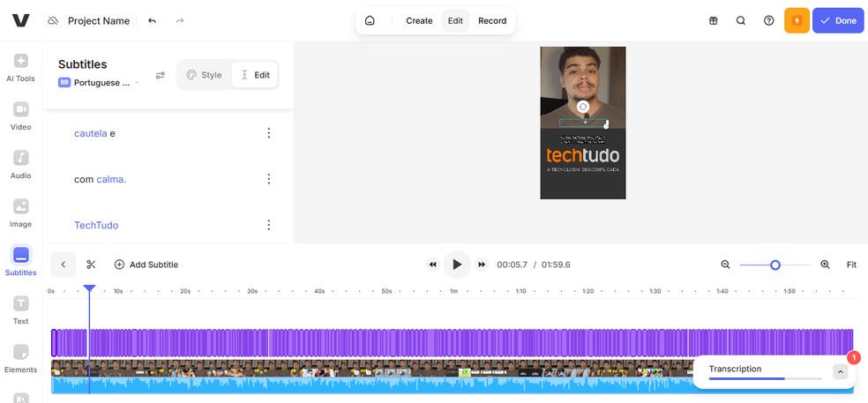Open Video panel in sidebar
The image size is (868, 403).
click(20, 116)
